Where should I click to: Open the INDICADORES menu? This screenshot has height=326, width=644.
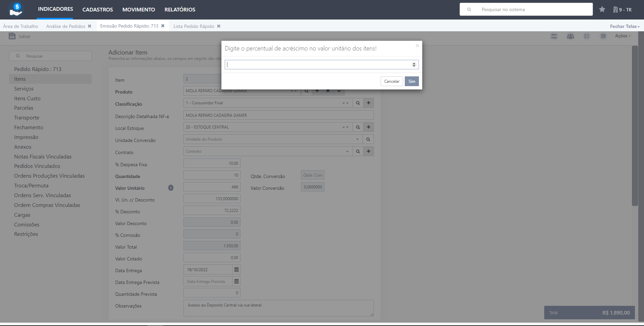pyautogui.click(x=55, y=9)
